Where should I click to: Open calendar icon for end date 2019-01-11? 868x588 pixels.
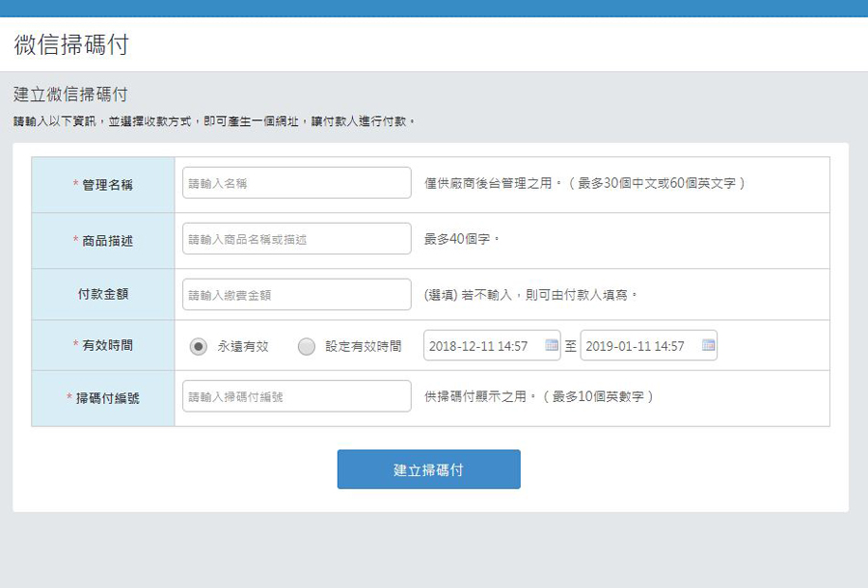click(708, 345)
